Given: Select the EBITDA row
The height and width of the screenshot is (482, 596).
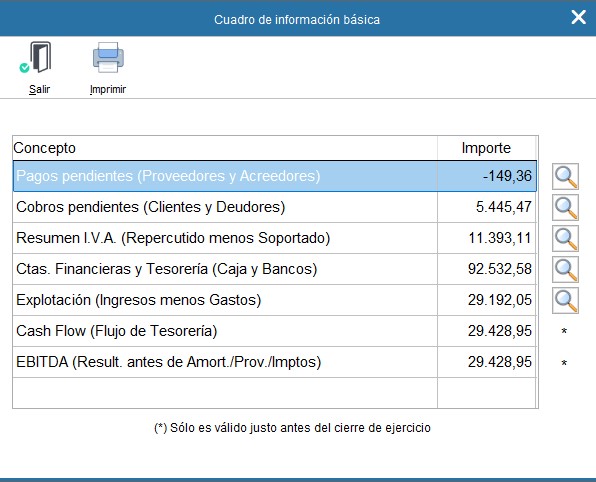Looking at the screenshot, I should [x=274, y=362].
